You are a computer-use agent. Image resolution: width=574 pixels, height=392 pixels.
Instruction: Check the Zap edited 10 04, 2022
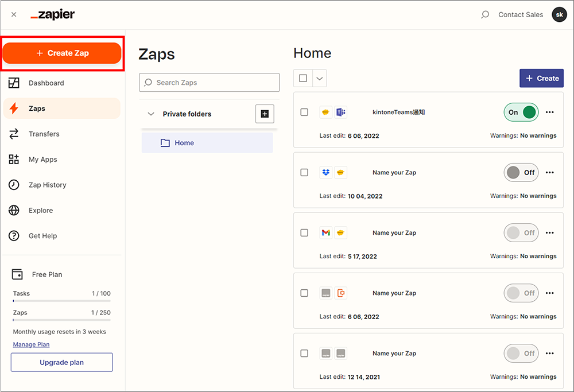[304, 172]
